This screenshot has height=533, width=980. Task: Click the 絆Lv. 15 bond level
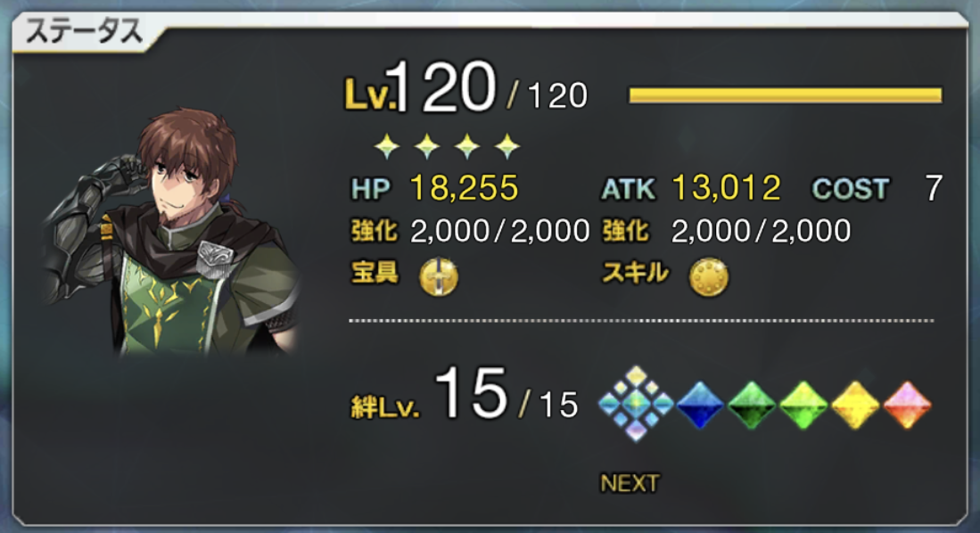pos(464,395)
